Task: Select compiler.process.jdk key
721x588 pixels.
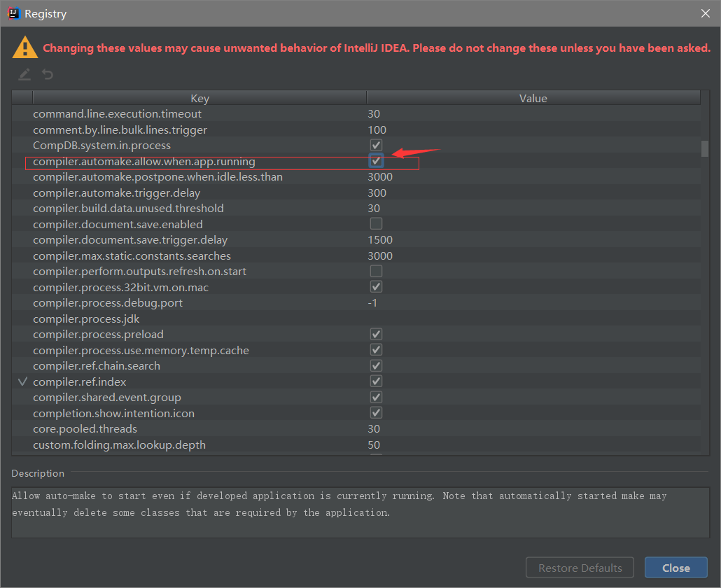Action: (x=86, y=318)
